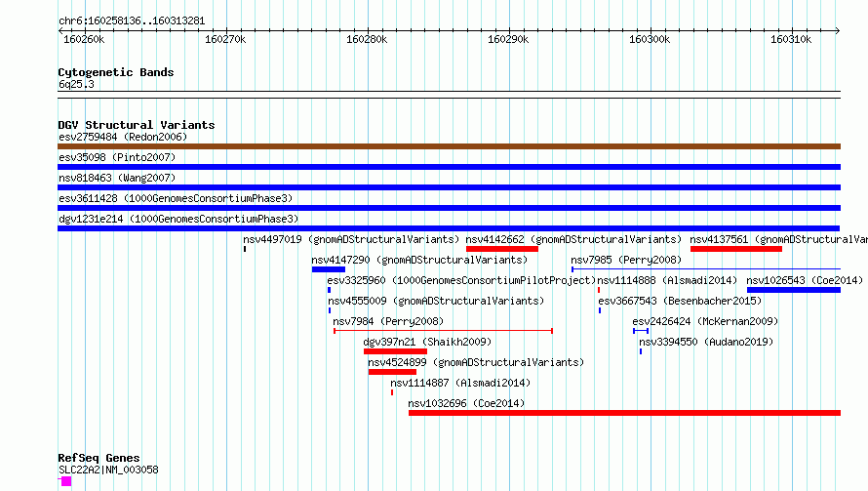The width and height of the screenshot is (868, 491).
Task: Open nsv1114887 (Alsmadi2014) label
Action: 460,383
